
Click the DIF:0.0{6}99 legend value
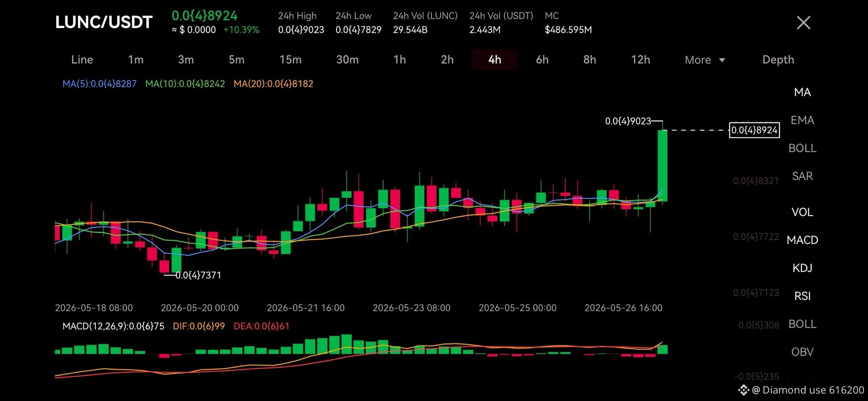(198, 326)
